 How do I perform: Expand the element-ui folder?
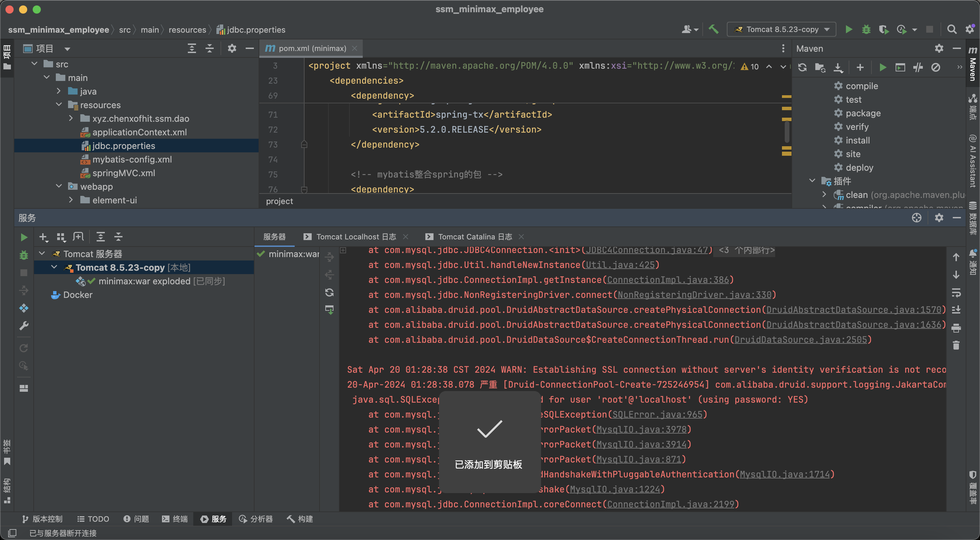click(71, 200)
